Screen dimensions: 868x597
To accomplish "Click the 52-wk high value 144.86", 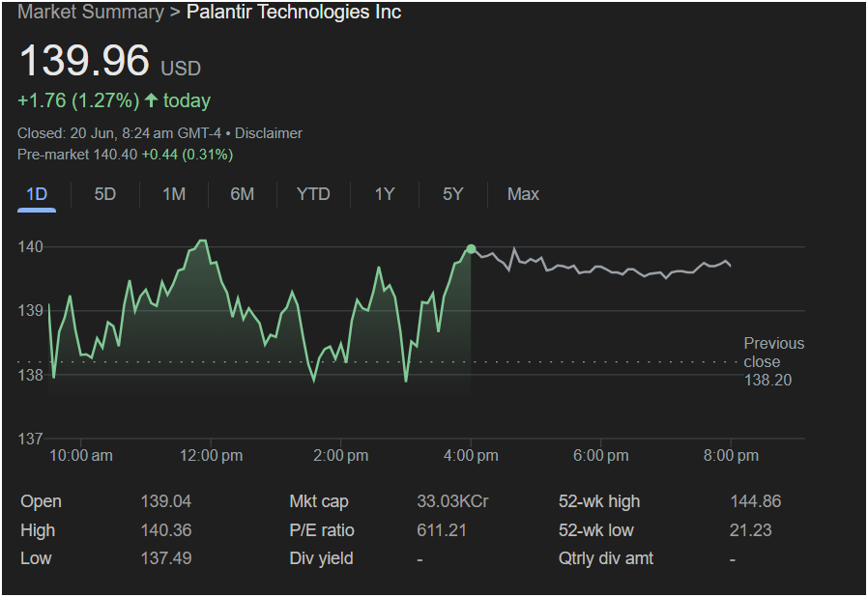I will 756,501.
